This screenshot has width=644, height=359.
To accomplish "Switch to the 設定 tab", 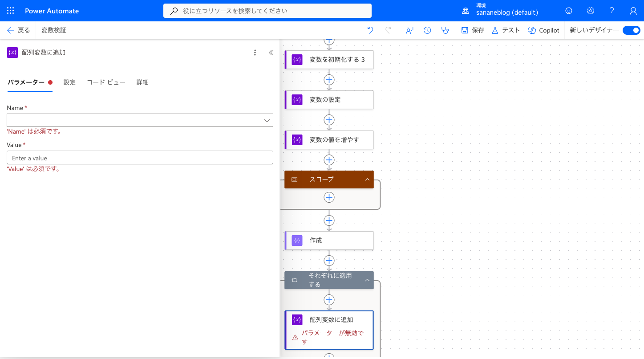I will (x=69, y=82).
